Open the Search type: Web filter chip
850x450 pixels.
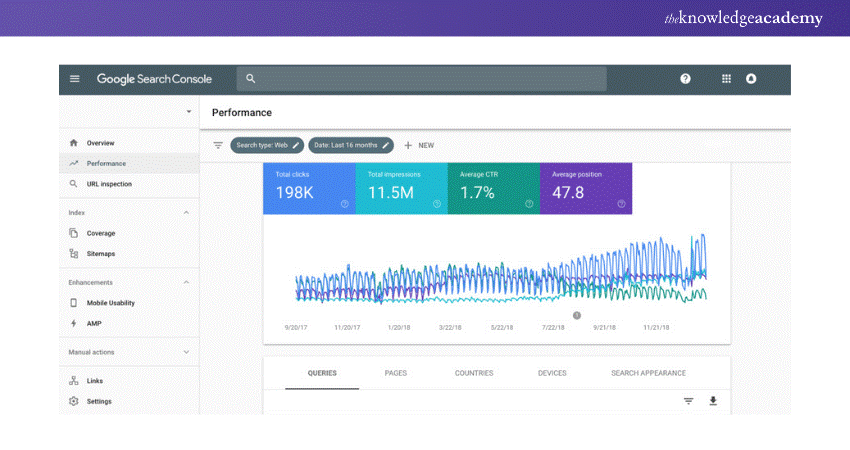point(267,145)
